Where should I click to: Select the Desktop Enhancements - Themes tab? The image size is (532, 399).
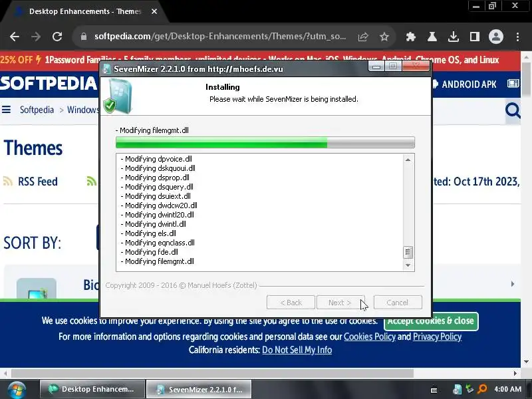85,11
